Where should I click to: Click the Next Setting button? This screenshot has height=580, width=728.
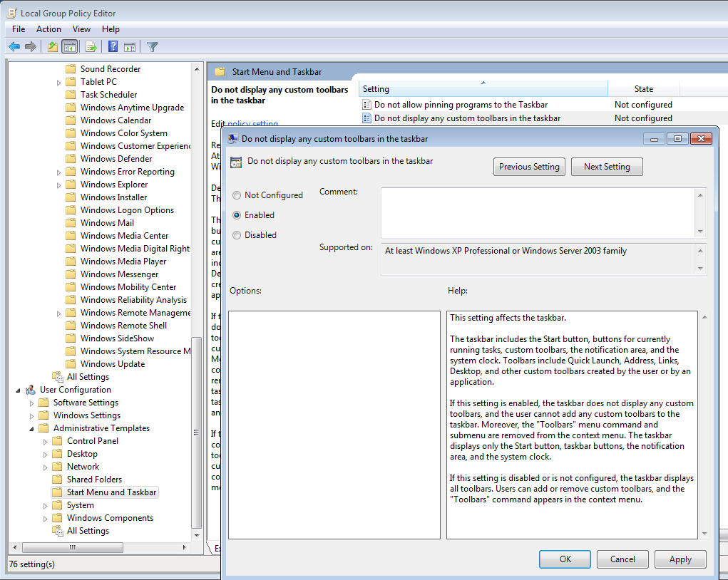click(607, 167)
